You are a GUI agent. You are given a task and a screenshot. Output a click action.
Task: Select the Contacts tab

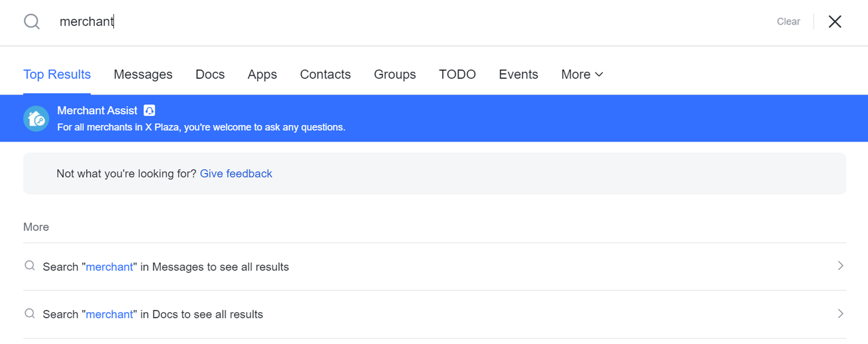pos(325,74)
